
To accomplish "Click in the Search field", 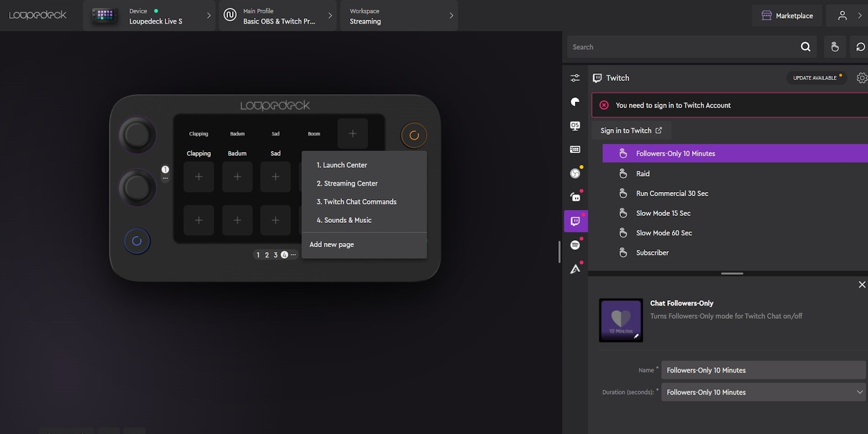I will tap(683, 47).
